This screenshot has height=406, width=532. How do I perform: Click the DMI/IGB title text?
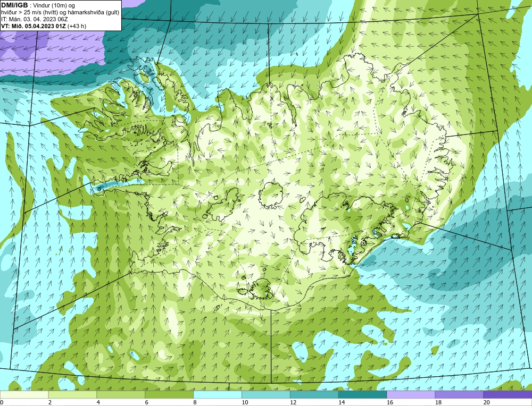[14, 5]
